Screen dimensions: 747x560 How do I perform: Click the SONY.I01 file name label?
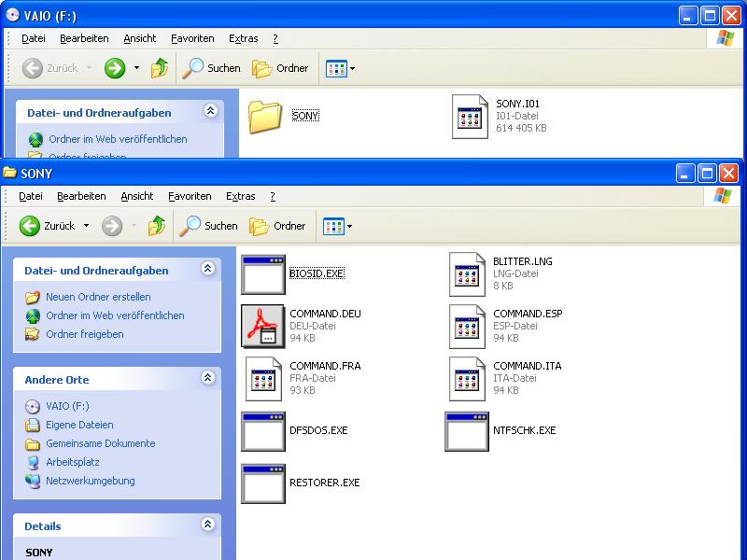pos(518,104)
